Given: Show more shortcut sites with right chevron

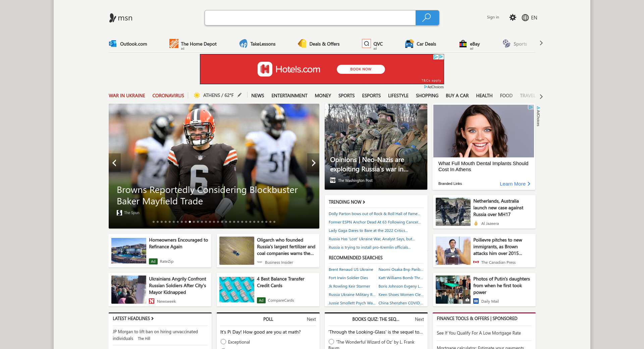Looking at the screenshot, I should (x=541, y=43).
